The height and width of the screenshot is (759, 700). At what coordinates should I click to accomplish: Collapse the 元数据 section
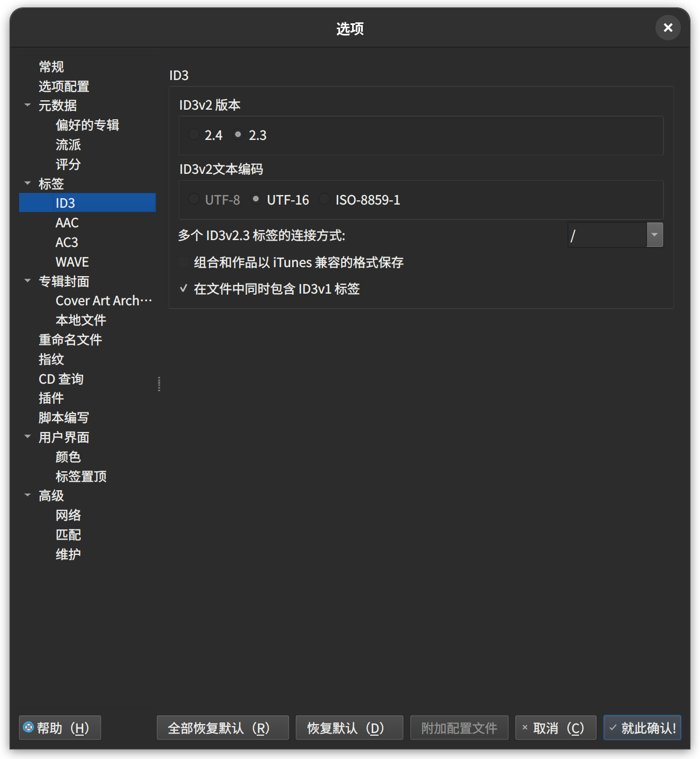click(x=28, y=105)
